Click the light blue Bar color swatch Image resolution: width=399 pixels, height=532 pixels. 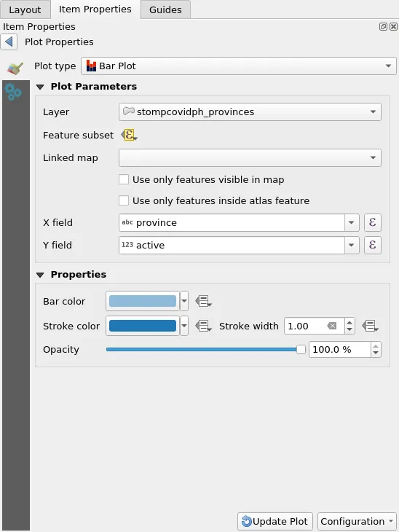pos(143,301)
